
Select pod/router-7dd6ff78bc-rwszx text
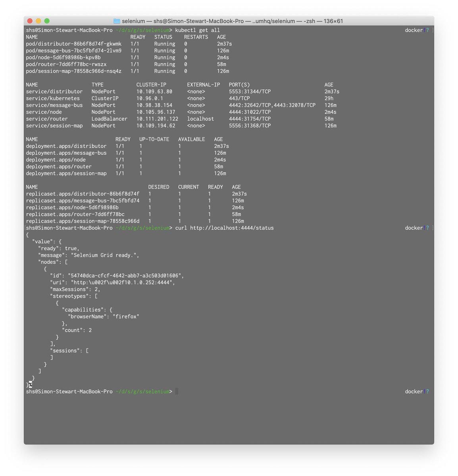pos(66,64)
